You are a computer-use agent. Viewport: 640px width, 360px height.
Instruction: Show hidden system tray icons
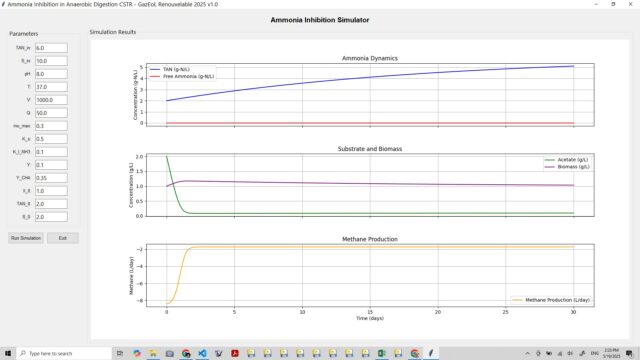click(527, 353)
